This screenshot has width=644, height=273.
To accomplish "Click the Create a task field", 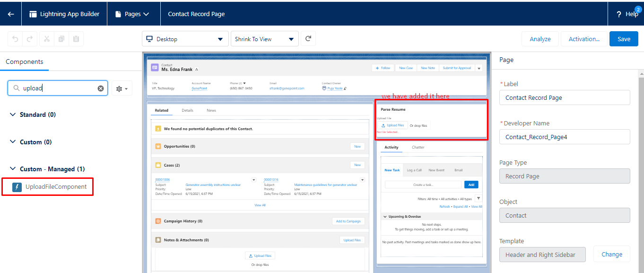I will click(423, 185).
